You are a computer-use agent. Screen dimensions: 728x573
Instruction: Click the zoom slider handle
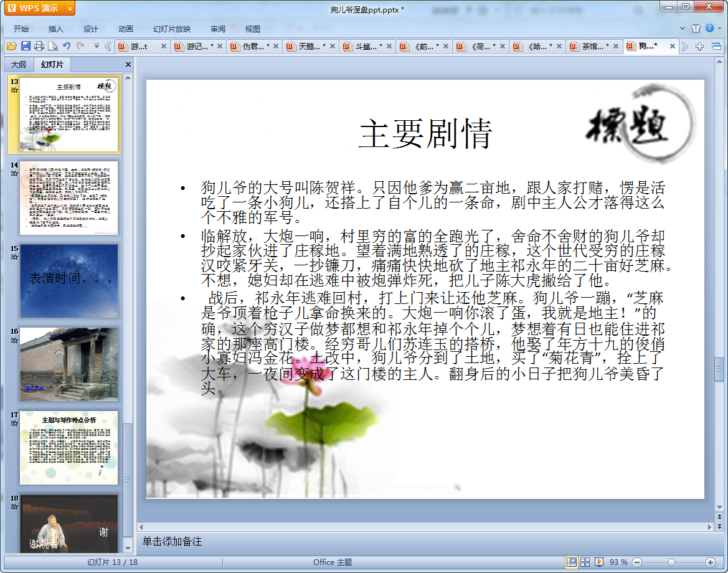coord(671,562)
